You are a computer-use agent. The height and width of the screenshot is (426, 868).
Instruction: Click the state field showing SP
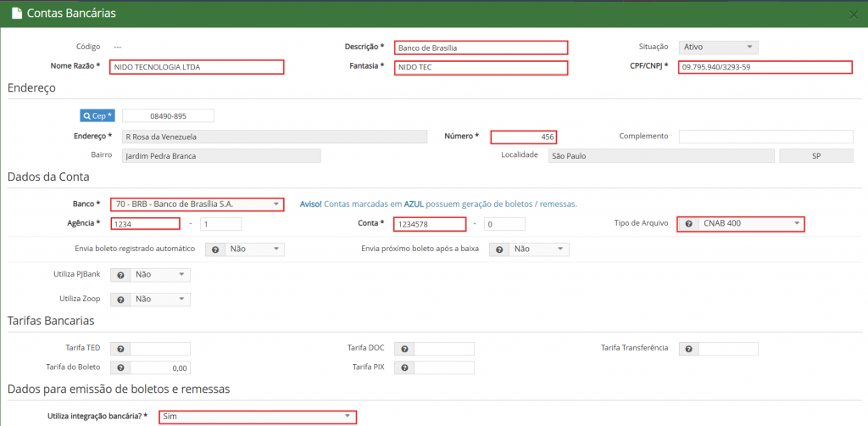[x=816, y=156]
